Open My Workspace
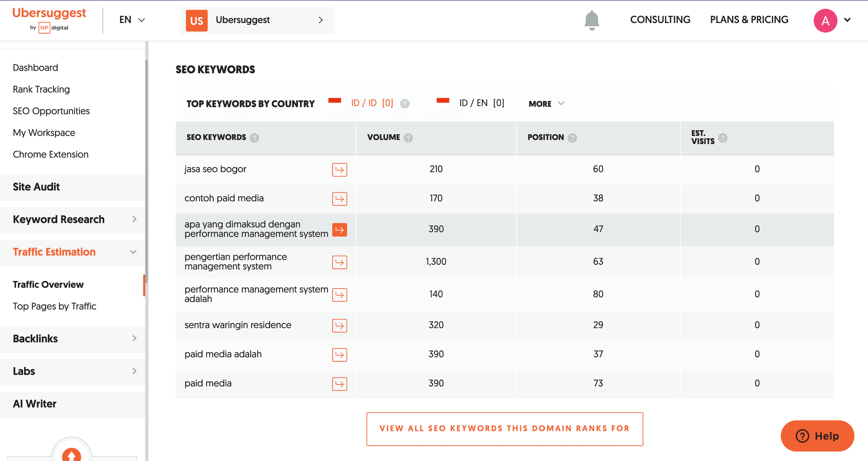This screenshot has width=868, height=461. (x=44, y=133)
